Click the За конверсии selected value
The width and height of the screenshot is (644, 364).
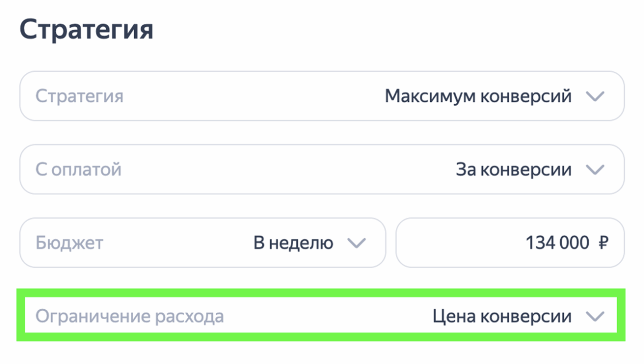pos(514,170)
